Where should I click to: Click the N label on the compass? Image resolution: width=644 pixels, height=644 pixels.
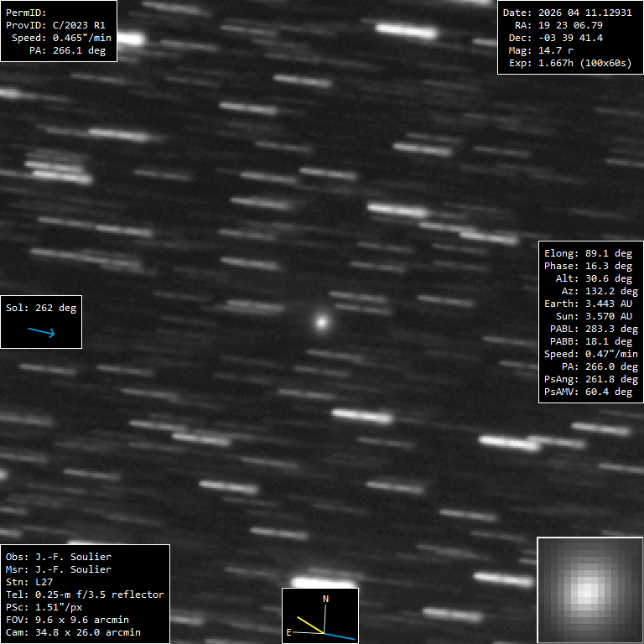coord(326,599)
